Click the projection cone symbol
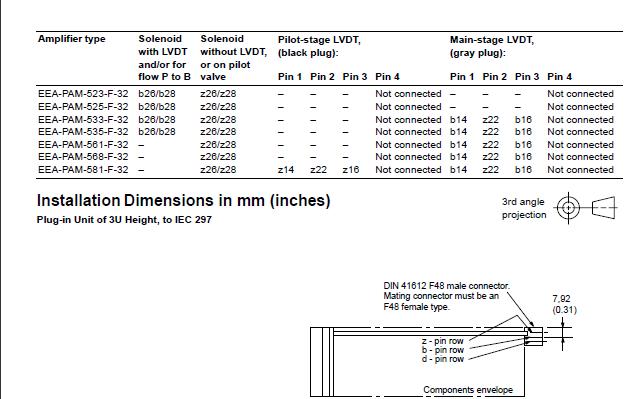The image size is (643, 399). [604, 208]
